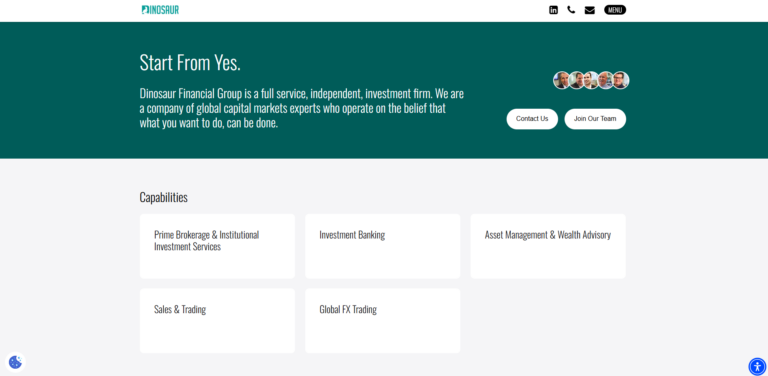
Task: Open the MENU pill button
Action: 615,10
